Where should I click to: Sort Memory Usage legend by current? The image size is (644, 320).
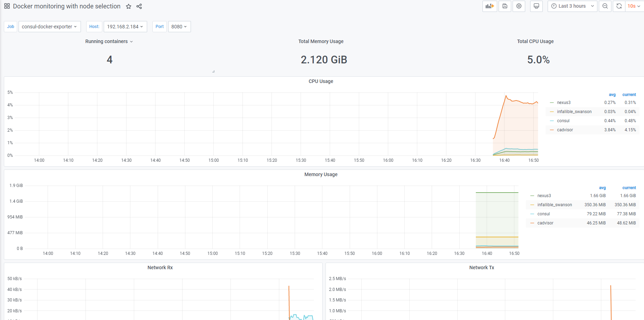pyautogui.click(x=629, y=188)
